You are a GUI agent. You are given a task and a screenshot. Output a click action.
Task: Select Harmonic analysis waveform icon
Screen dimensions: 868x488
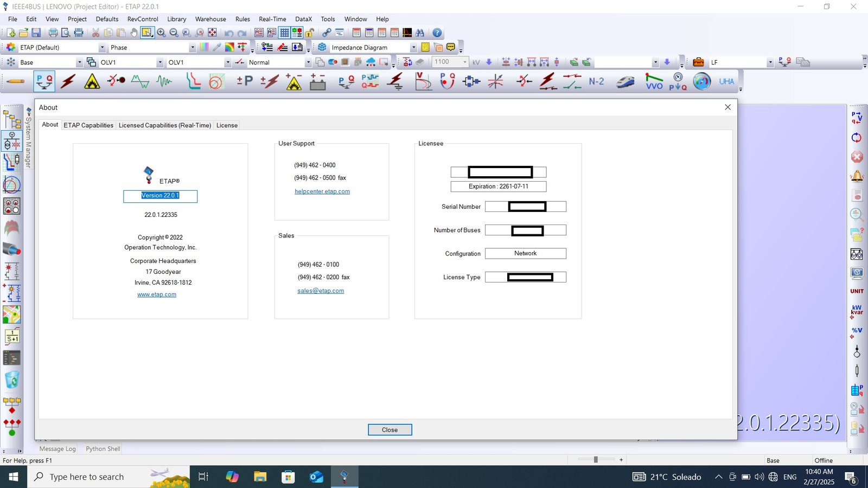[140, 82]
